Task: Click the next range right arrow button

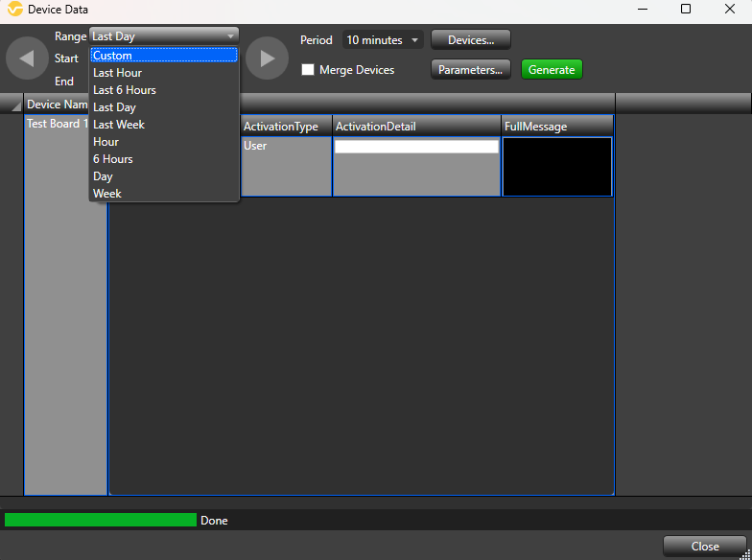Action: [x=267, y=58]
